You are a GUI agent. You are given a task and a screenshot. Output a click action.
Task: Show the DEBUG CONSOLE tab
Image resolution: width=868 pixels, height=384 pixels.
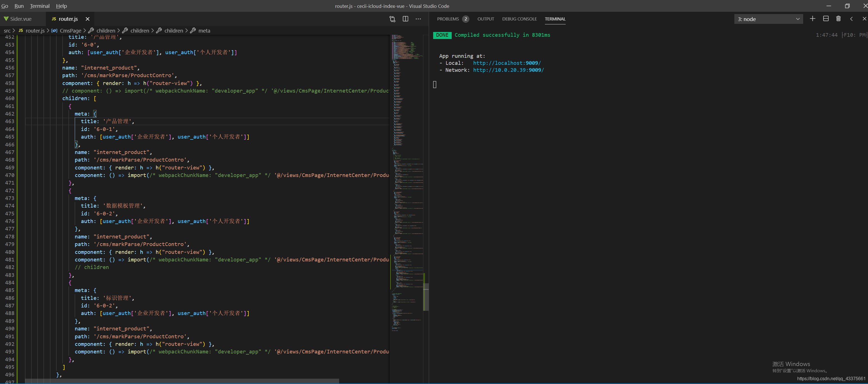(x=519, y=19)
